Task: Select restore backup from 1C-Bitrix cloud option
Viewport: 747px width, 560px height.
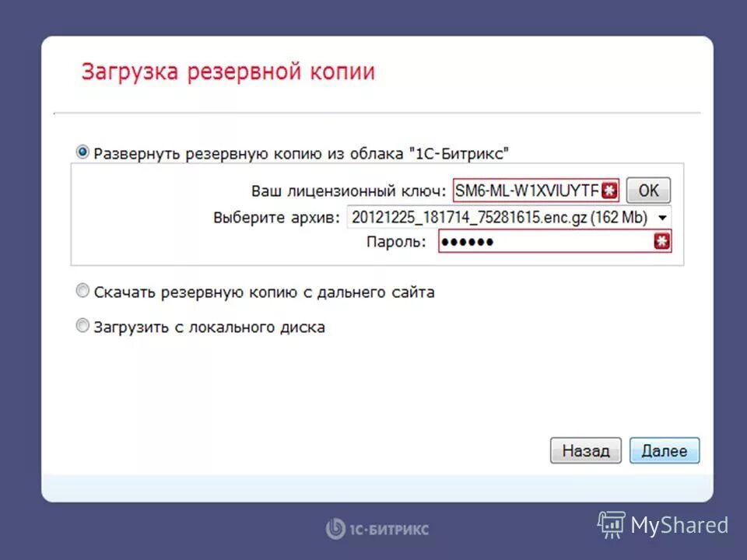Action: pos(82,152)
